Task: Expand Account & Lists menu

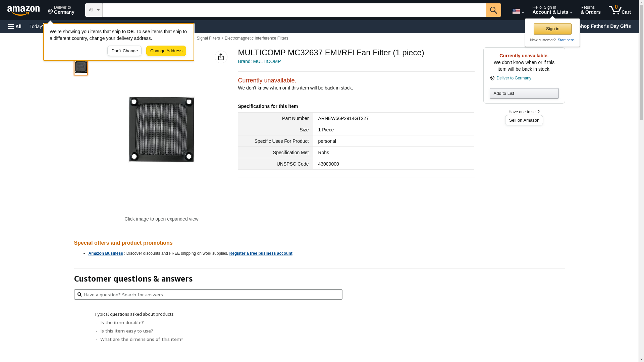Action: tap(552, 10)
